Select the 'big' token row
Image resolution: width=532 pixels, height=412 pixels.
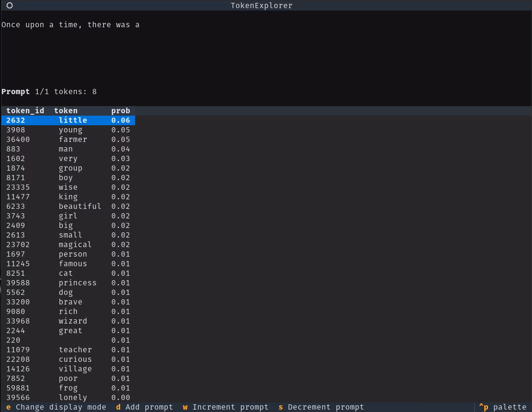click(68, 225)
